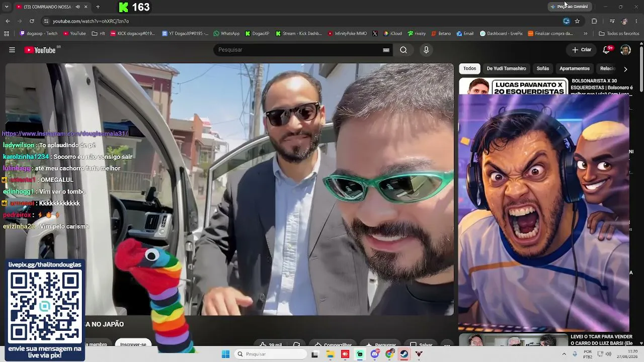Go back with the browser back arrow
The width and height of the screenshot is (644, 362).
coord(8,21)
